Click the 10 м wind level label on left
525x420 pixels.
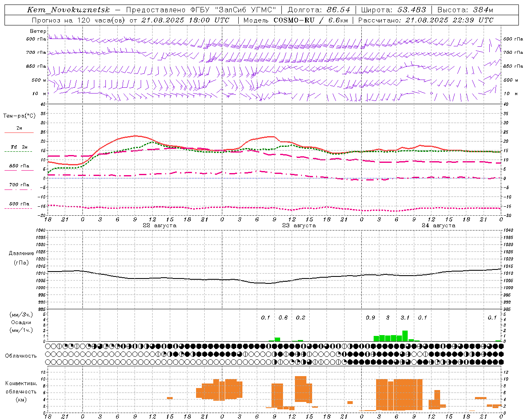coord(39,94)
